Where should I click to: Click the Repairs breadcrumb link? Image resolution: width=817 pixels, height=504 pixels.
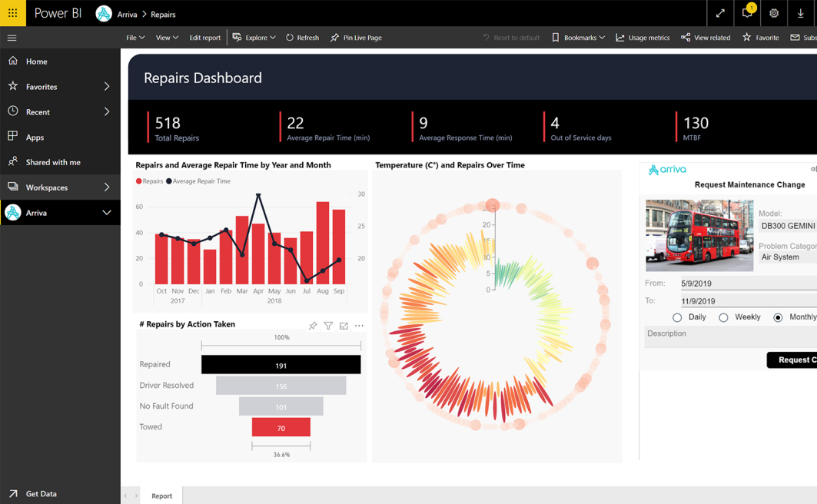click(163, 15)
